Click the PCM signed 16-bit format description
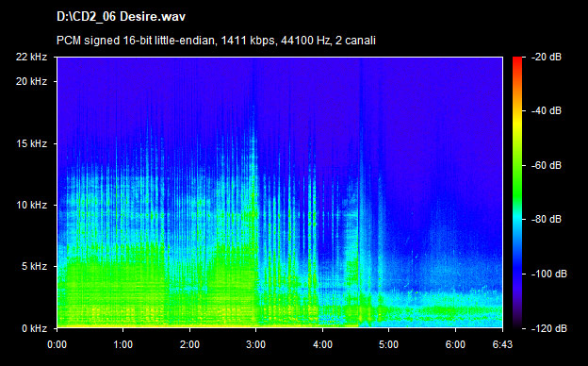The image size is (588, 366). [216, 41]
